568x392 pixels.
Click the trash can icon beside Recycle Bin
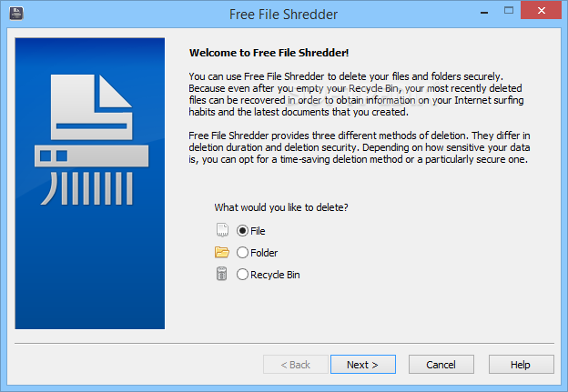click(221, 274)
